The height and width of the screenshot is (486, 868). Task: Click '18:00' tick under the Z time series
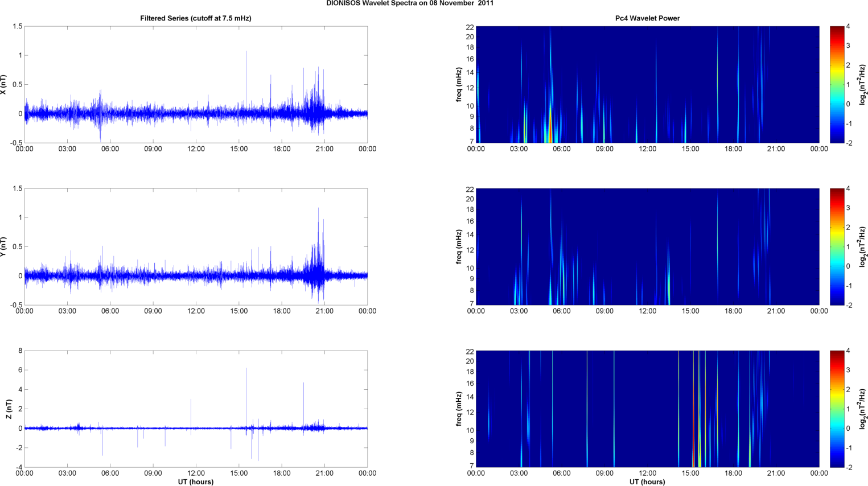click(282, 473)
